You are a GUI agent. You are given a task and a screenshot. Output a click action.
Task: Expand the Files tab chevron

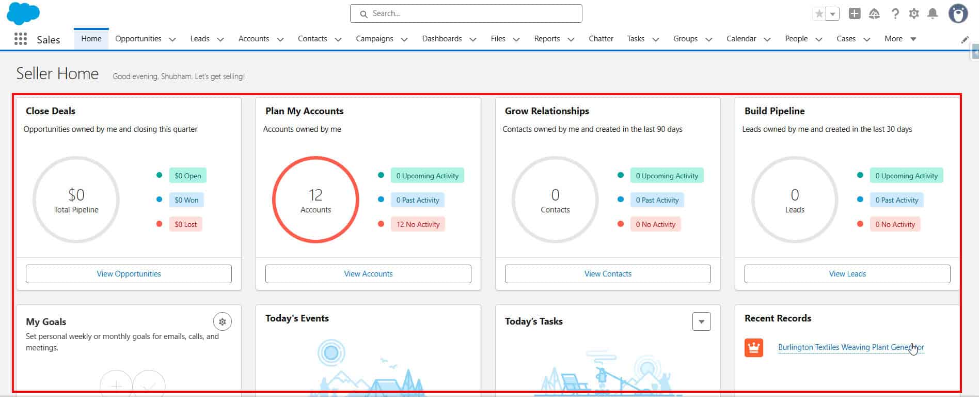click(516, 39)
